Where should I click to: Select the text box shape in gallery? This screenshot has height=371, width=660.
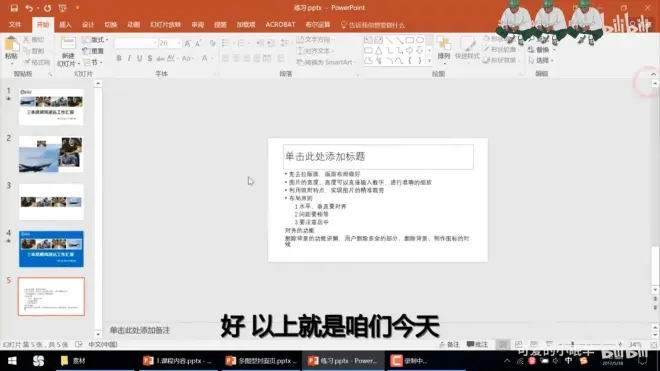tap(368, 40)
